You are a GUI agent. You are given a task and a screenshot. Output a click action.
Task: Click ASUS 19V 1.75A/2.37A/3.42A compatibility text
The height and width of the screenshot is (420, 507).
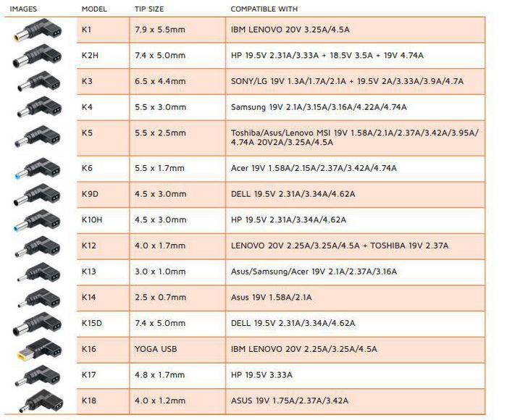[x=290, y=401]
